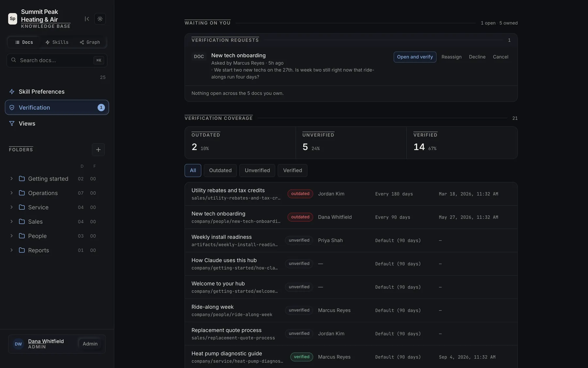Select the Verified coverage card
Image resolution: width=588 pixels, height=368 pixels.
(462, 143)
